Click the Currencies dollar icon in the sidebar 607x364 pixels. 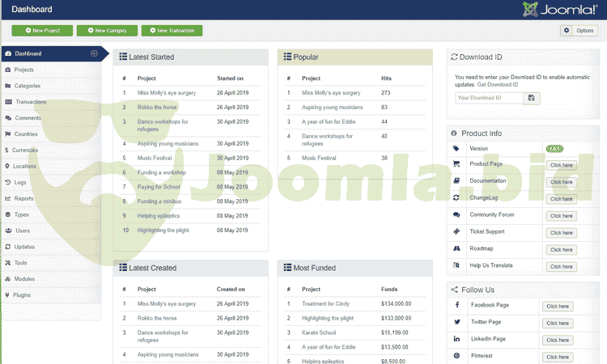[x=7, y=150]
